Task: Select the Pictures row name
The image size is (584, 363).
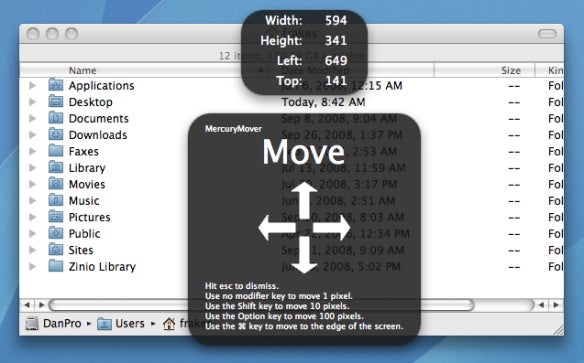Action: click(89, 217)
